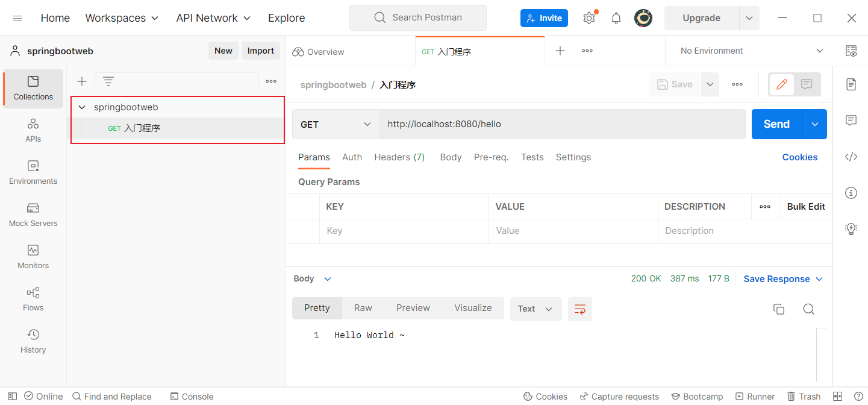Open the No Environment selector
The width and height of the screenshot is (868, 405).
pos(751,51)
